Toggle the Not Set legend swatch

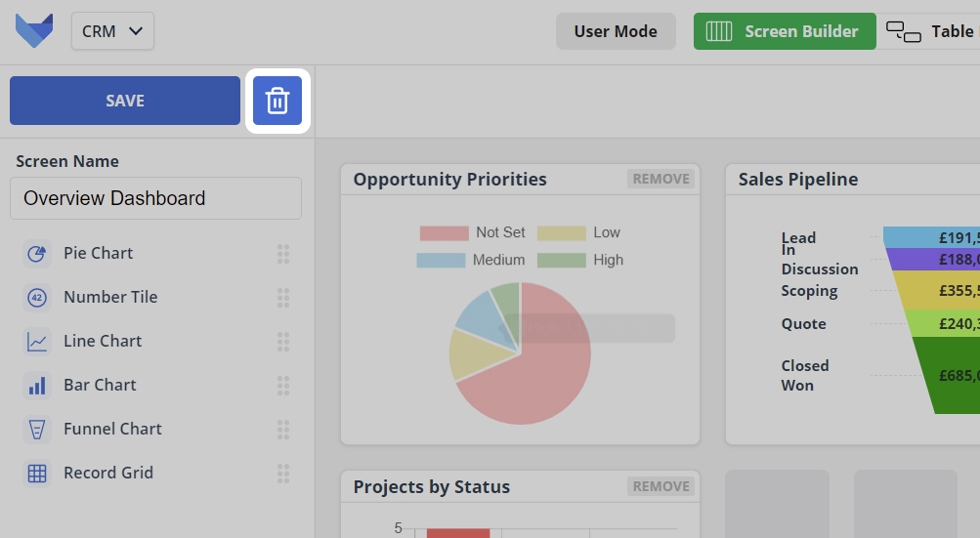point(444,233)
